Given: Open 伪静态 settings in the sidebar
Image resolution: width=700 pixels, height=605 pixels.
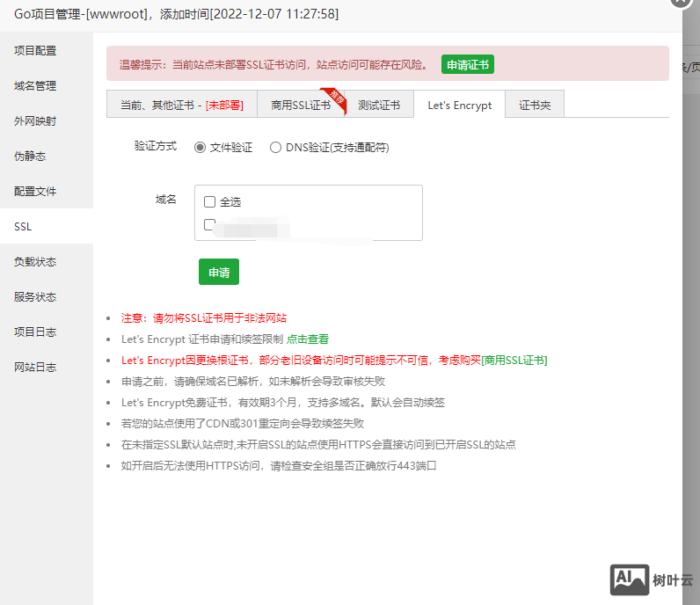Looking at the screenshot, I should coord(30,156).
